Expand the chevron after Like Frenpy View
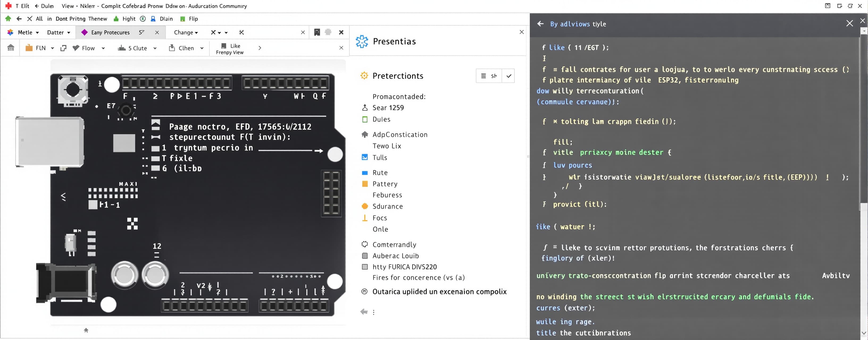Viewport: 868px width, 340px height. point(260,48)
